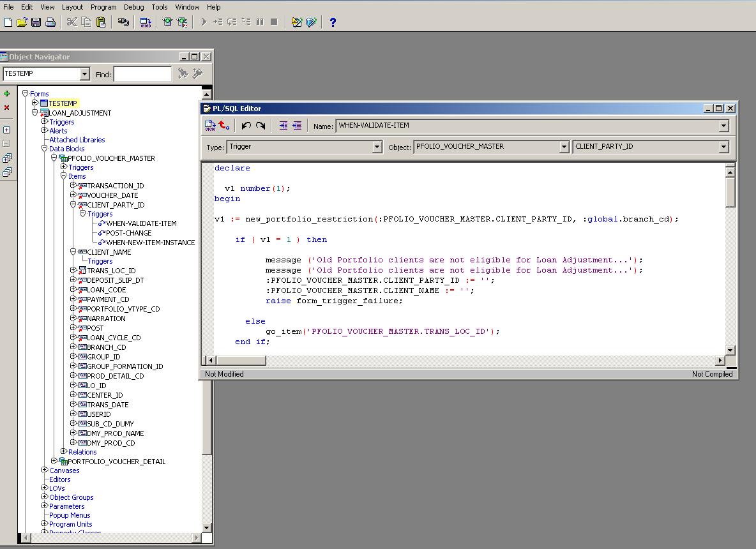The height and width of the screenshot is (549, 756).
Task: Open the Program menu
Action: (x=103, y=7)
